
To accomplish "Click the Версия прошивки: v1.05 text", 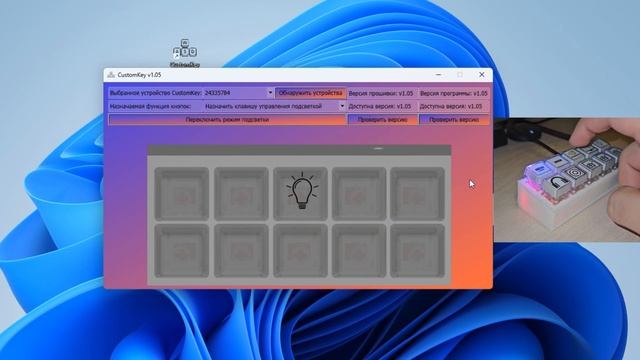I will click(381, 93).
